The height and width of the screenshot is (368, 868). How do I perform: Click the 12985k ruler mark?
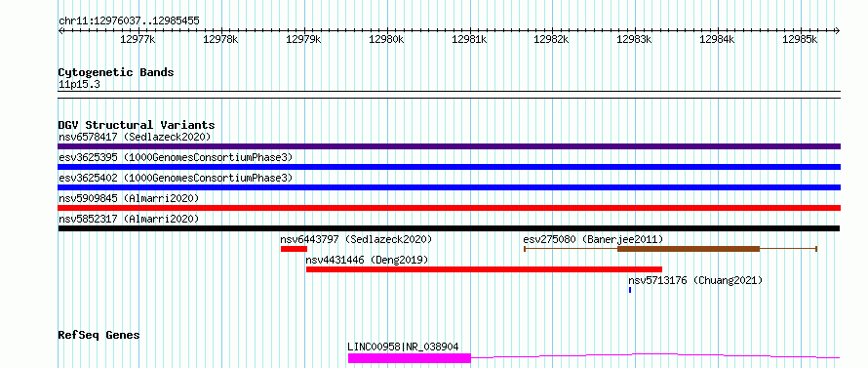[800, 39]
